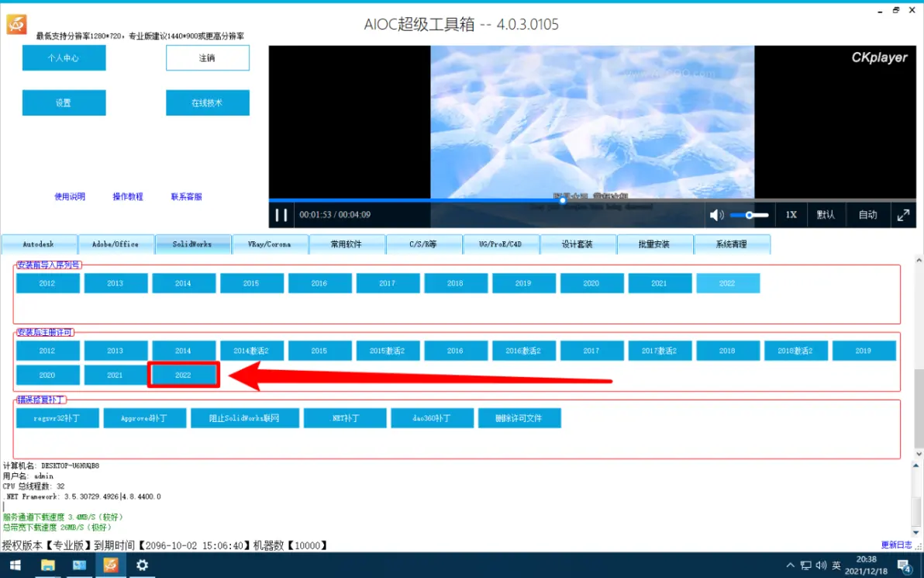Click 阻止SolidWorks联网

[x=245, y=418]
